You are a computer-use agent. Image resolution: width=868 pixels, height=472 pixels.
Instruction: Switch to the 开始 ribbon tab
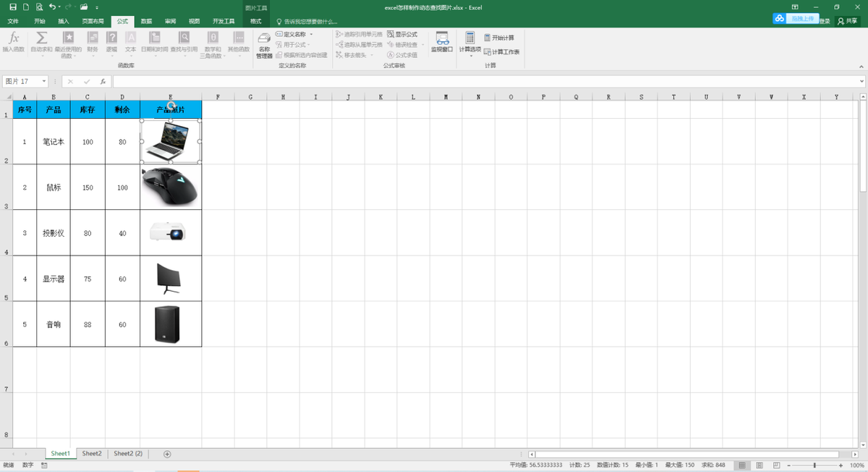tap(39, 22)
